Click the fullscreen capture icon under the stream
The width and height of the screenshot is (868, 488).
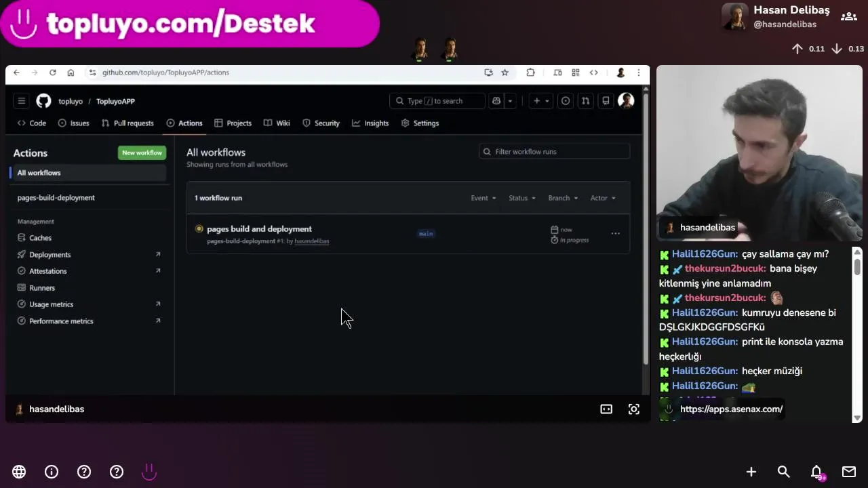634,409
